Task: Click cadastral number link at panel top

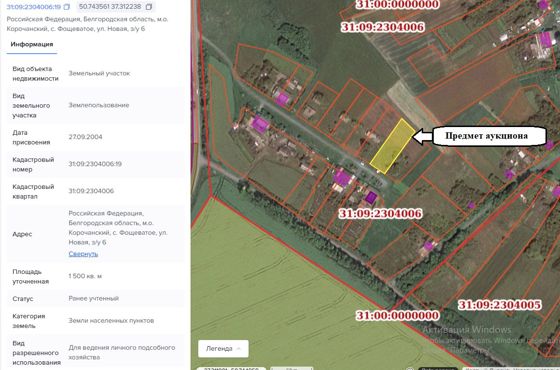Action: coord(34,7)
